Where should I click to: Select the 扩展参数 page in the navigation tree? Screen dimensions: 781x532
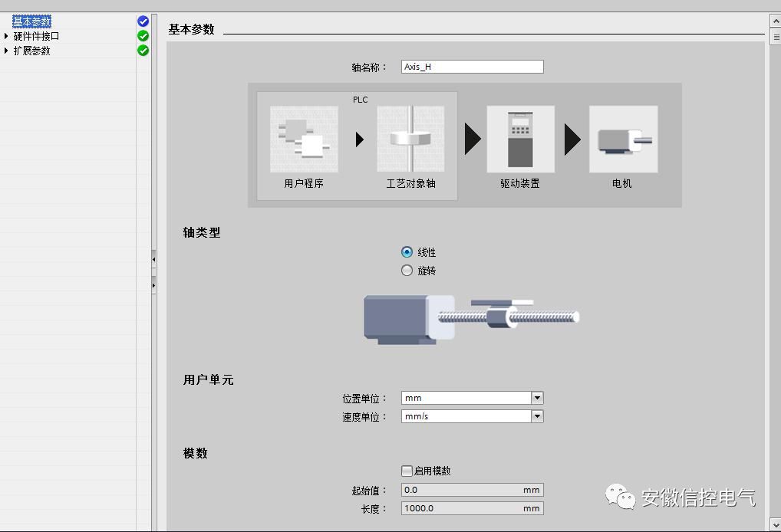coord(32,51)
